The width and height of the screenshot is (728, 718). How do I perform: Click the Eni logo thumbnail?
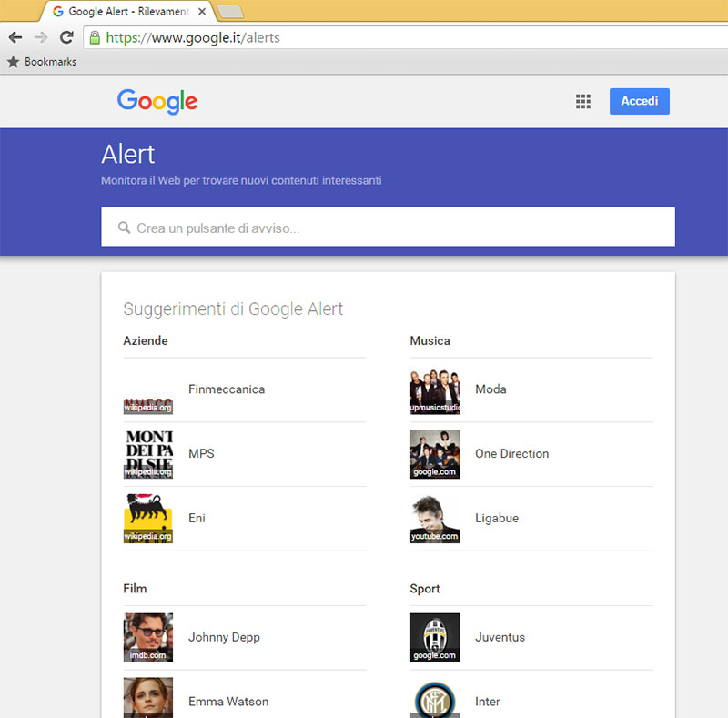coord(148,519)
